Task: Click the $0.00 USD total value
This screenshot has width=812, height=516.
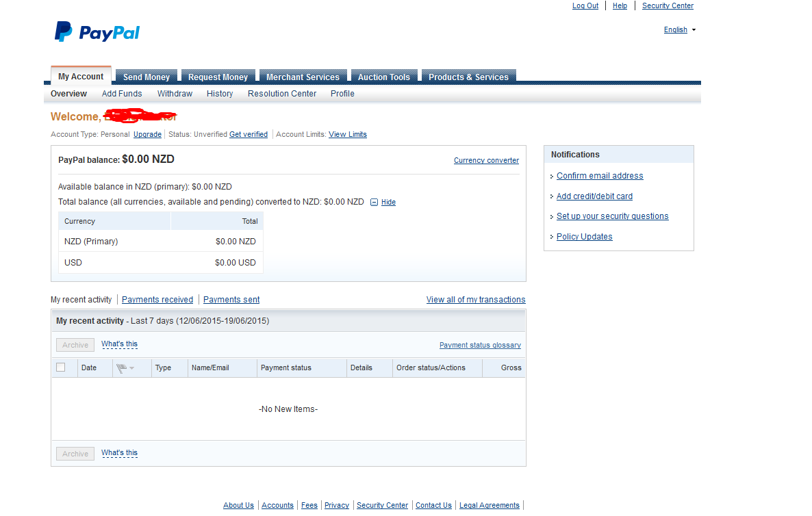Action: (235, 263)
